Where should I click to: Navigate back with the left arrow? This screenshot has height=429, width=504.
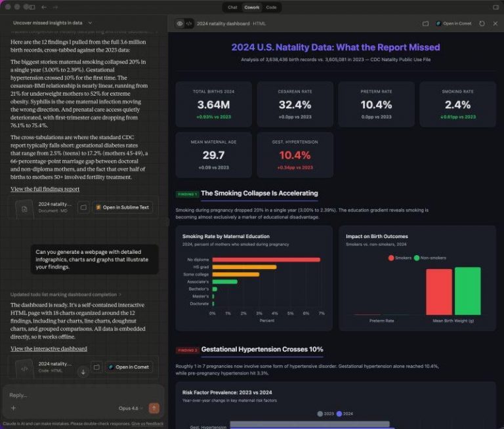(44, 7)
